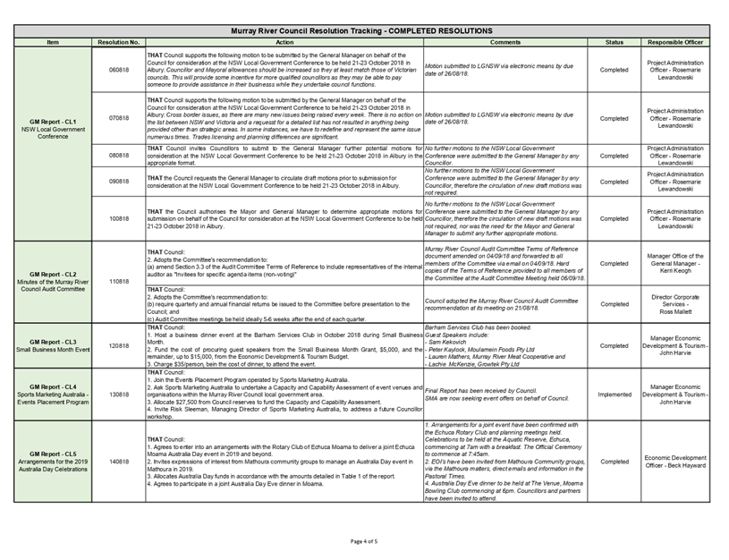Viewport: 729px width, 560px height.
Task: Click the 'Responsible Officer' column header
Action: click(675, 42)
